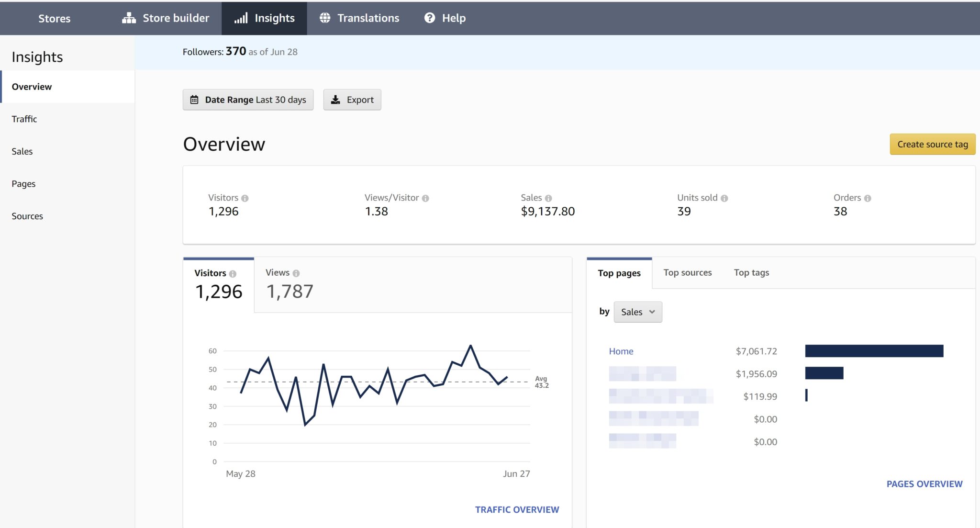
Task: Click info icon on Views chart tab
Action: (x=296, y=273)
